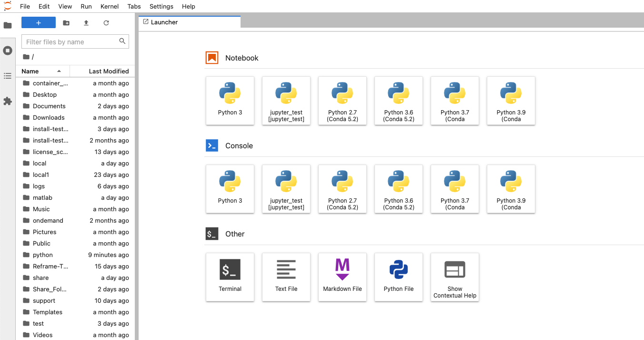644x340 pixels.
Task: Create a new Python File
Action: tap(399, 277)
